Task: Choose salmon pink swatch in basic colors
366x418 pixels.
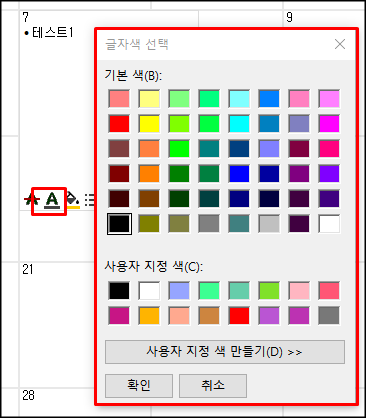Action: pos(119,99)
